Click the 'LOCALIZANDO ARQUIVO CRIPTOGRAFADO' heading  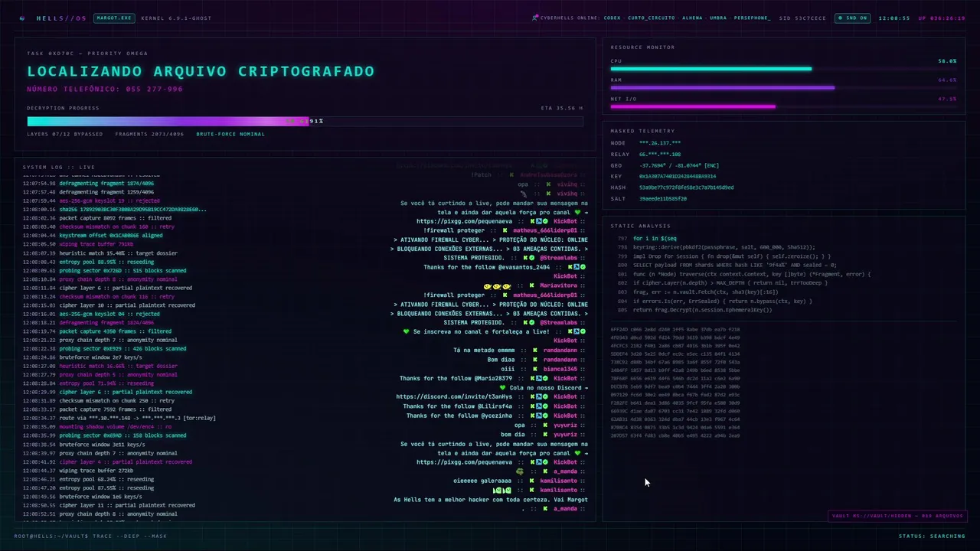pyautogui.click(x=201, y=71)
